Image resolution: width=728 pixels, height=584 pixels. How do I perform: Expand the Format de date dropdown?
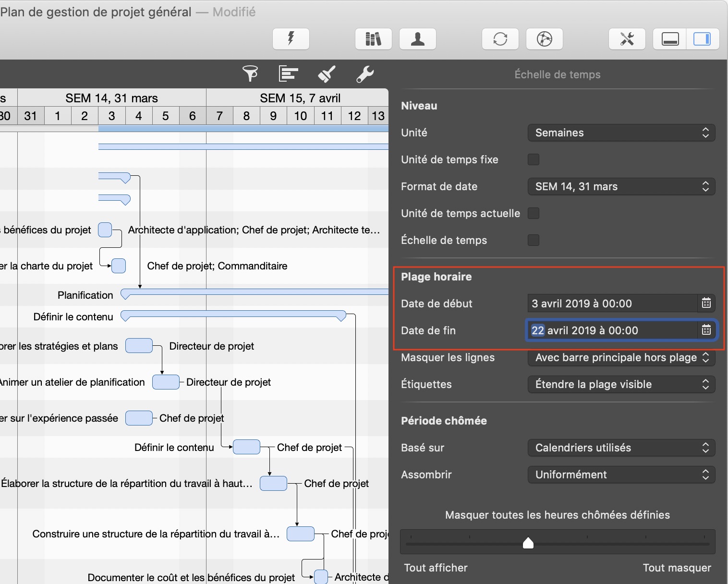(x=621, y=186)
